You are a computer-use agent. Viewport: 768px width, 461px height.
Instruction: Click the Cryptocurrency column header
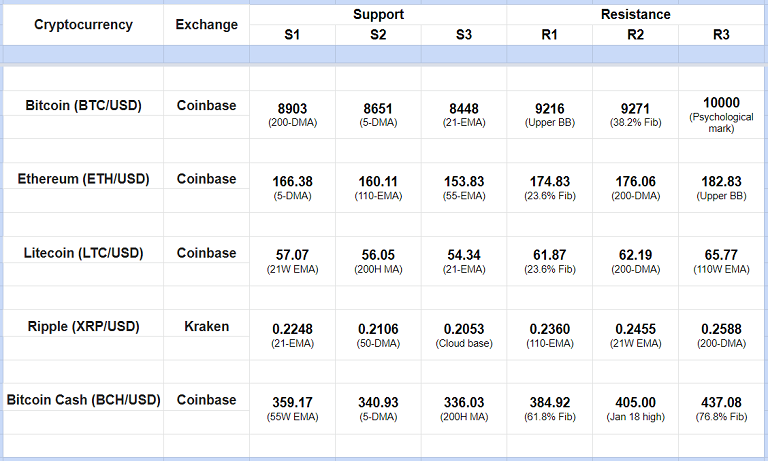tap(82, 25)
